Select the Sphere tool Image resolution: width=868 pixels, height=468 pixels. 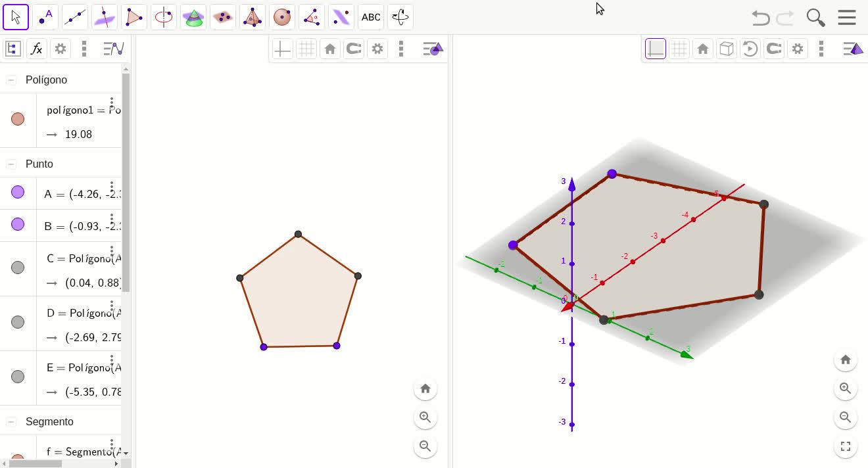pyautogui.click(x=282, y=17)
